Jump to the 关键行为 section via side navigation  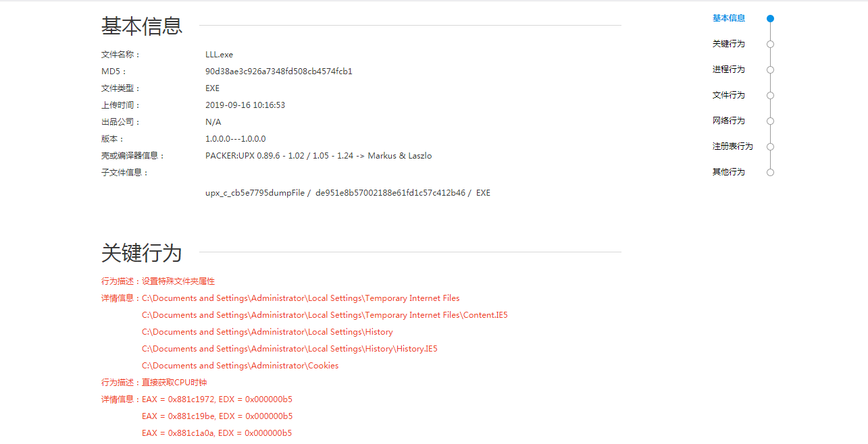click(728, 44)
